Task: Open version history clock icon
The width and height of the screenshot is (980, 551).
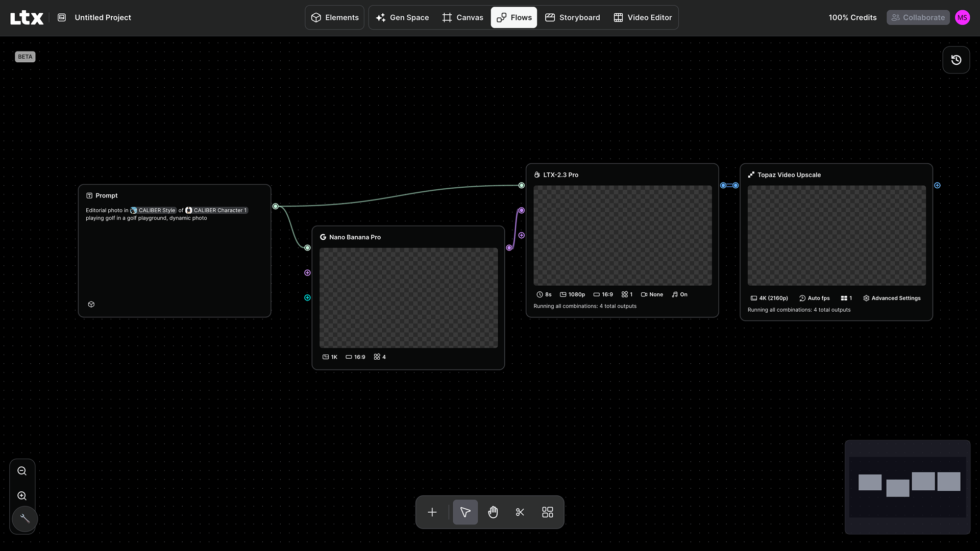Action: coord(956,60)
